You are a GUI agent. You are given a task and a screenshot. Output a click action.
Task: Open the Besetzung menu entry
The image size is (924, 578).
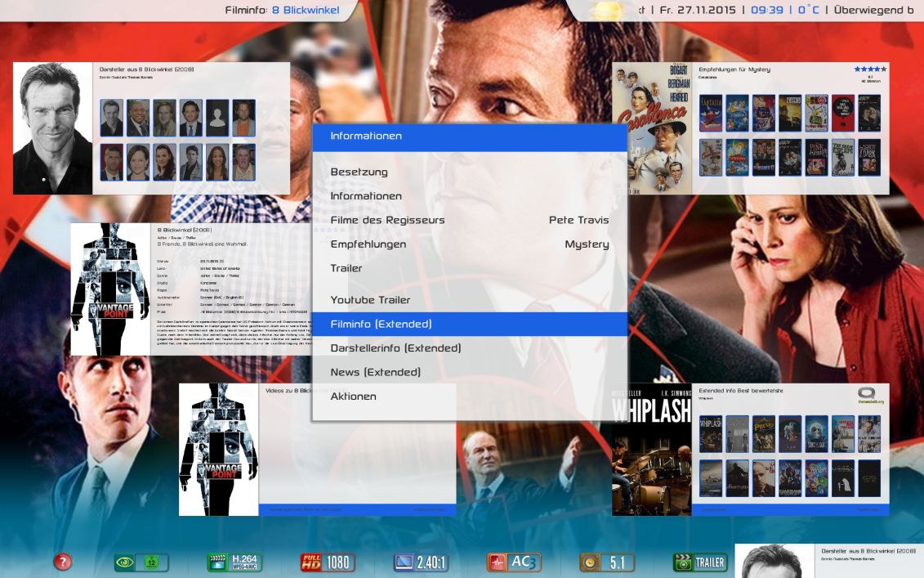click(470, 172)
